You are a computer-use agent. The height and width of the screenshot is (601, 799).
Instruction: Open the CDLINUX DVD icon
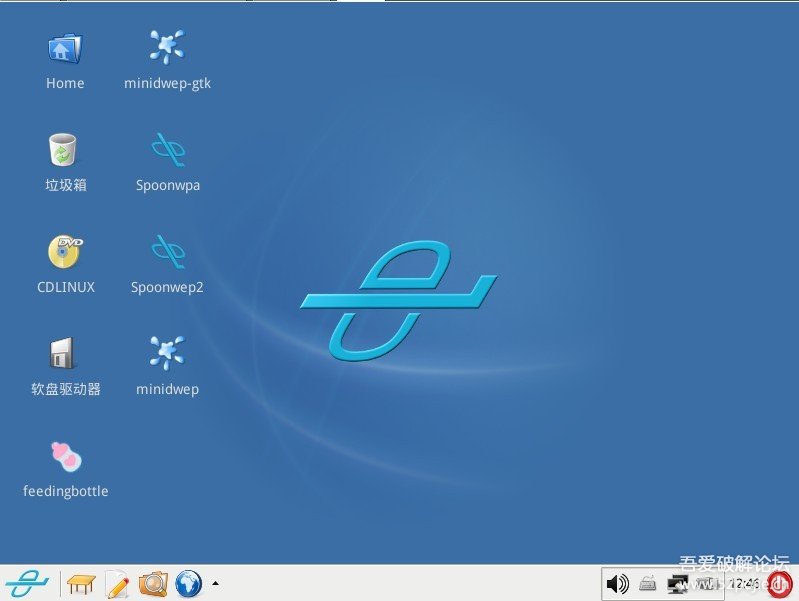pyautogui.click(x=65, y=251)
